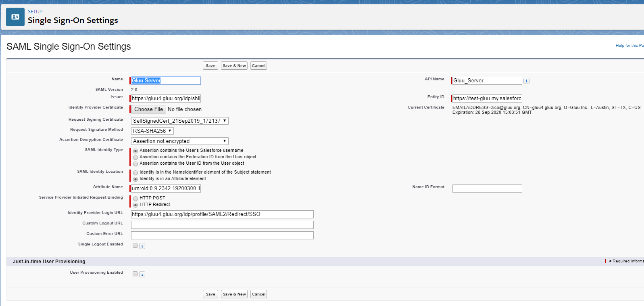Click Choose File for Identity Provider Certificate
The height and width of the screenshot is (306, 644).
pyautogui.click(x=148, y=109)
